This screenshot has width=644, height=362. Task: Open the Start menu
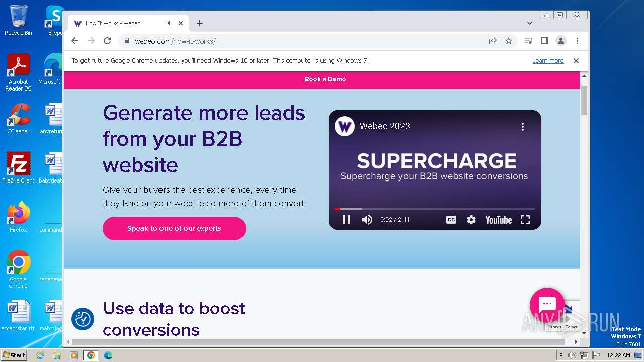[x=14, y=355]
